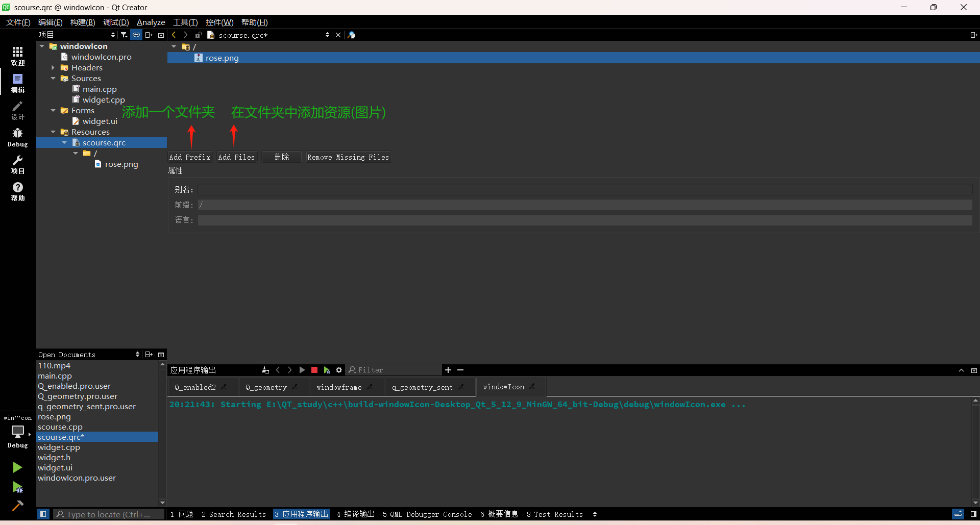Open the Help (帮助) mode

(x=18, y=191)
